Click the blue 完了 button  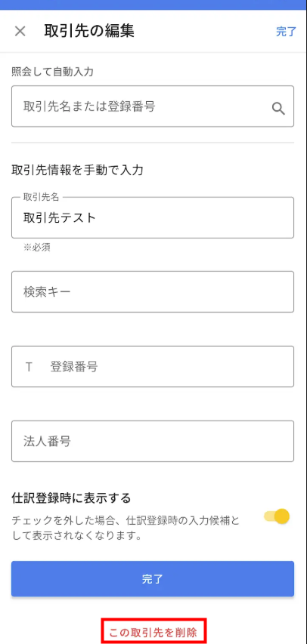(153, 579)
